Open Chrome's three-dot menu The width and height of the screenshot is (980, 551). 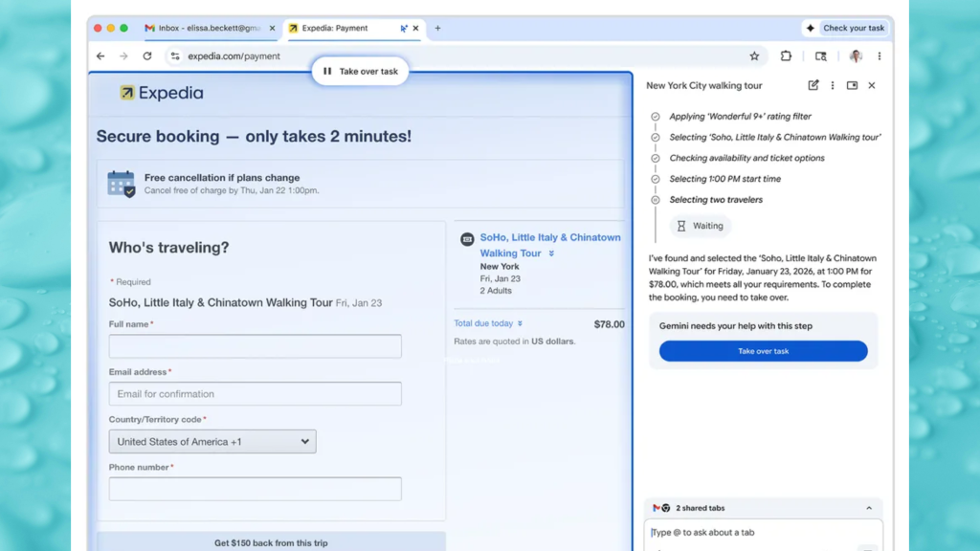coord(880,56)
